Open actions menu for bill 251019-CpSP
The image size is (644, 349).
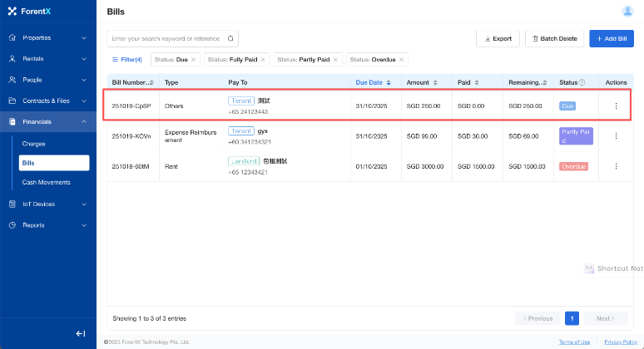coord(616,106)
